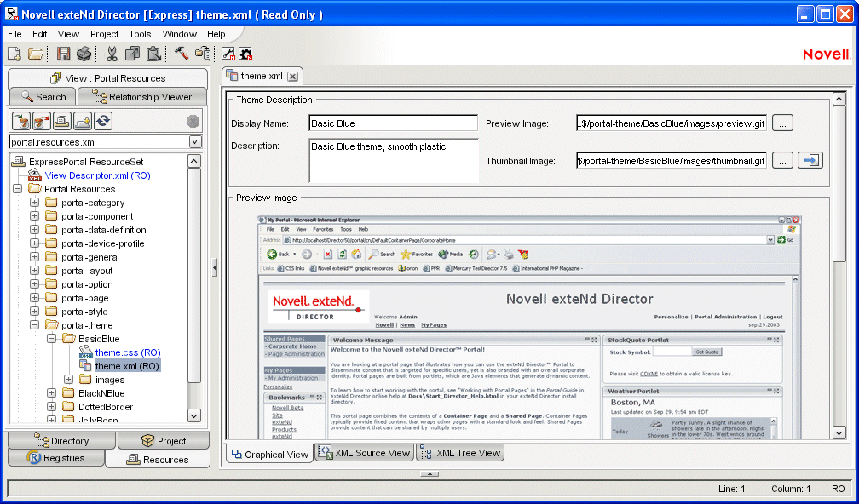Image resolution: width=859 pixels, height=504 pixels.
Task: Collapse the BasicBlue folder
Action: click(x=51, y=339)
